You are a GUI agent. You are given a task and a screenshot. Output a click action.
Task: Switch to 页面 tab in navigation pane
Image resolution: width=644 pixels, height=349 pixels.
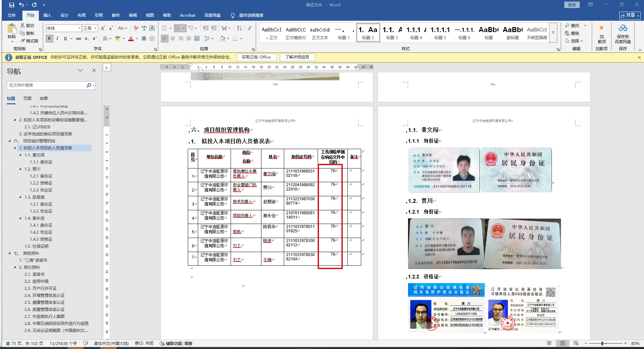[27, 98]
